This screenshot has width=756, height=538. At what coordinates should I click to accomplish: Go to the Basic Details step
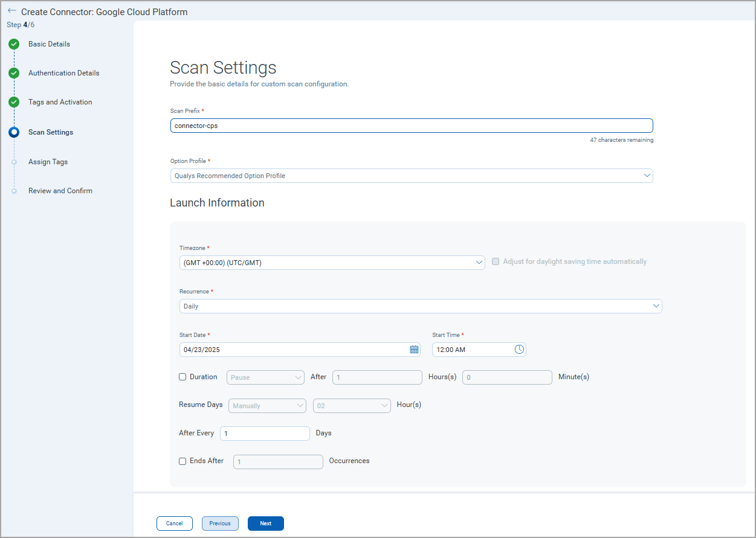tap(49, 44)
